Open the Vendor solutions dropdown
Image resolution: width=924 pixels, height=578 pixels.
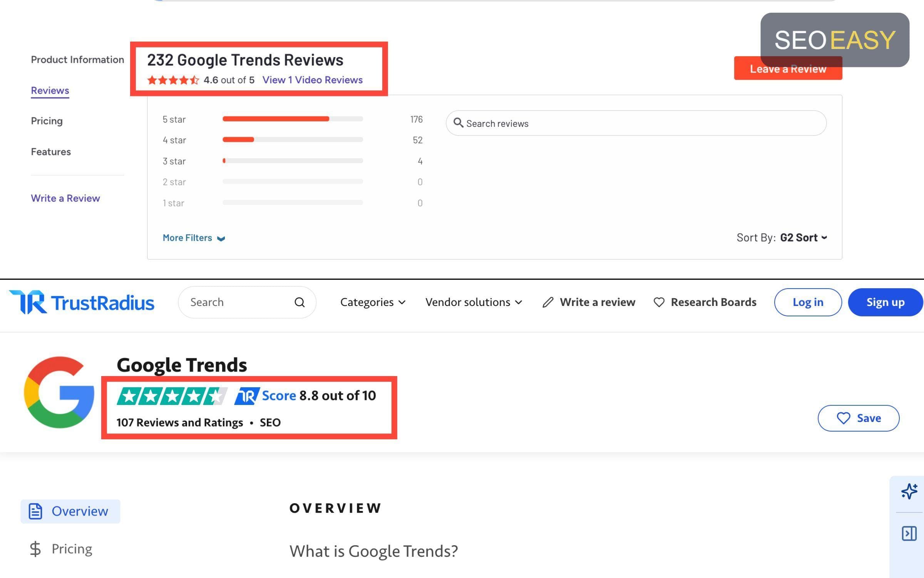[x=474, y=302]
